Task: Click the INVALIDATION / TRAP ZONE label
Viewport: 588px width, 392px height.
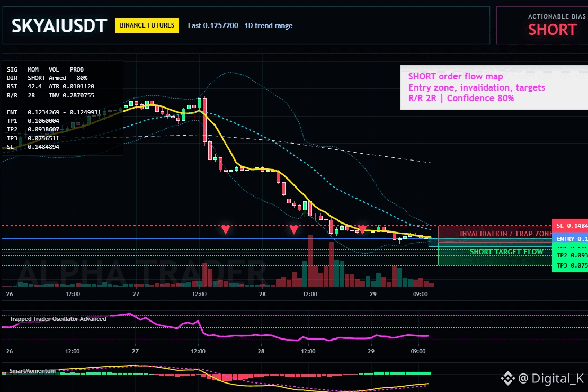Action: [x=506, y=234]
